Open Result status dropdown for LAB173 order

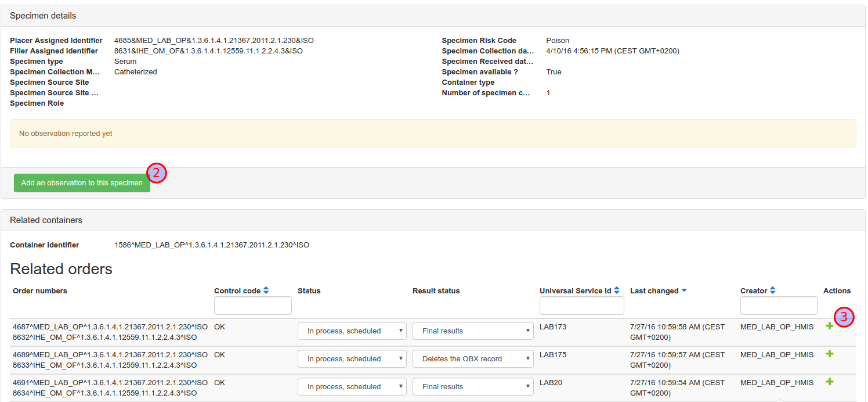click(472, 331)
